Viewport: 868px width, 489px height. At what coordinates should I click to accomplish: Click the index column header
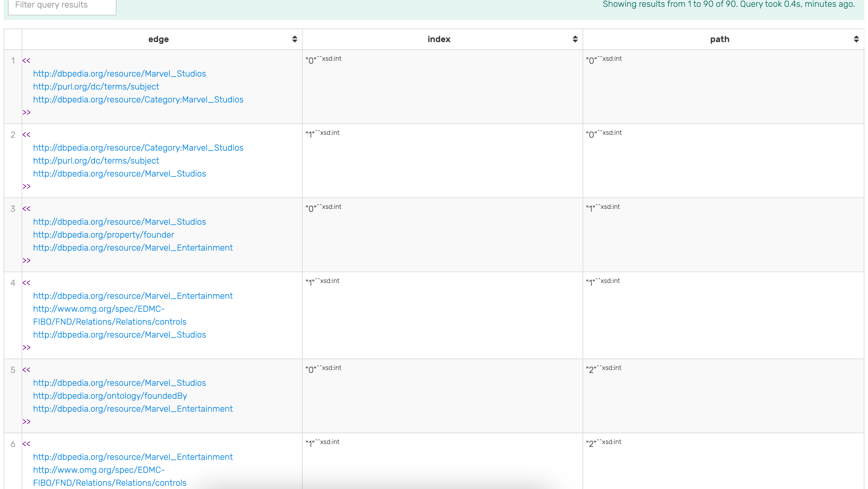click(x=439, y=39)
